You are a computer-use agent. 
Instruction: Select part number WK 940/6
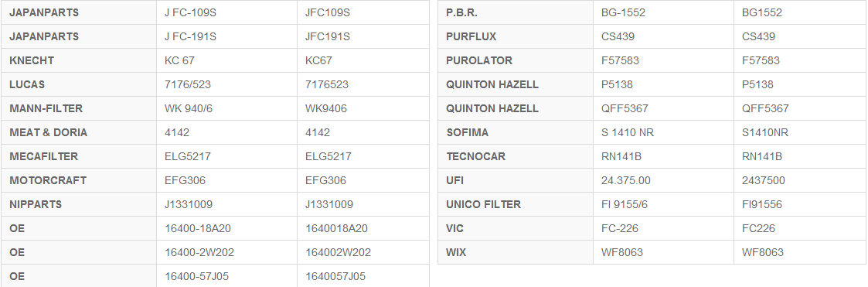(x=189, y=108)
